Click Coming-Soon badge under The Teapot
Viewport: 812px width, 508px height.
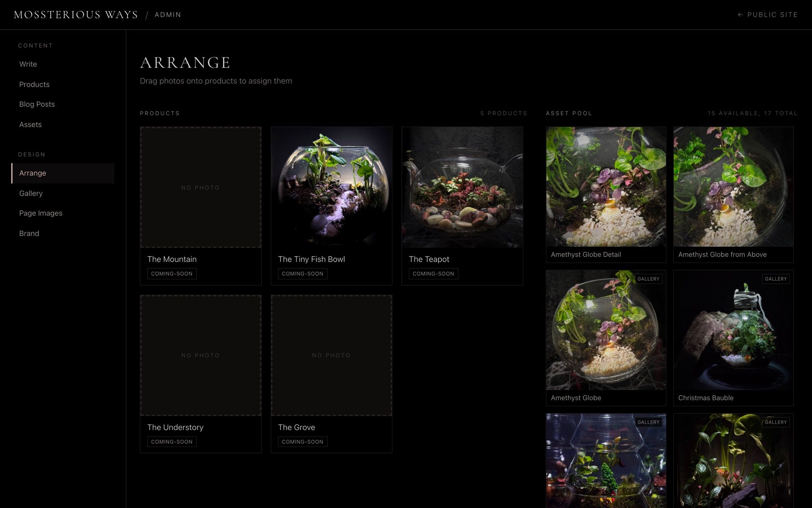[x=433, y=273]
